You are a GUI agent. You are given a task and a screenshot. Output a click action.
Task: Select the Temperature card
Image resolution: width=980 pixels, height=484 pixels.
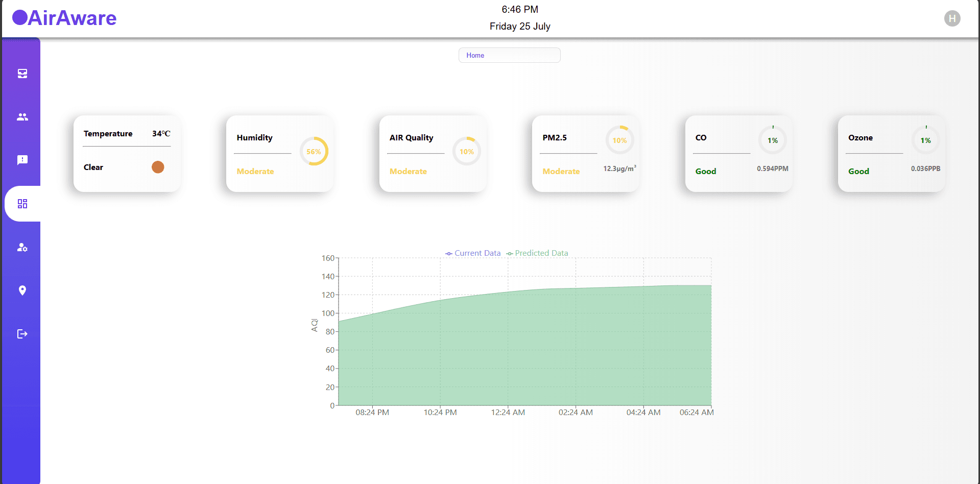click(127, 153)
